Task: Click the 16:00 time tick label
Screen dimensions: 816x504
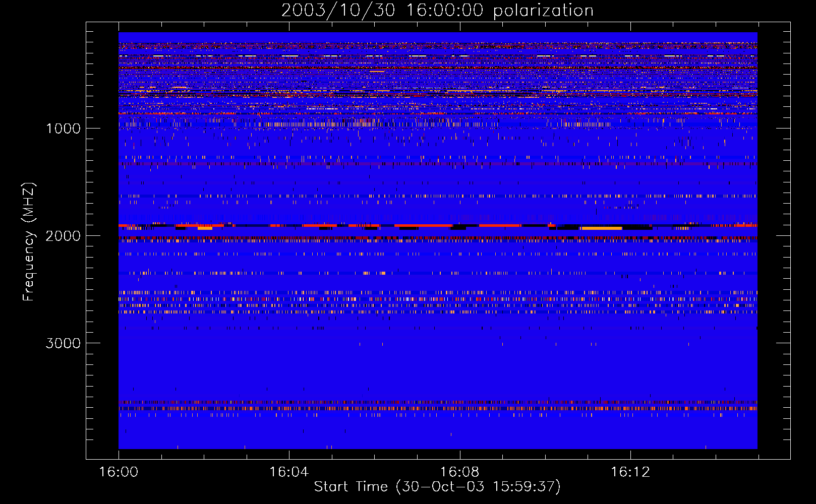Action: [x=119, y=472]
